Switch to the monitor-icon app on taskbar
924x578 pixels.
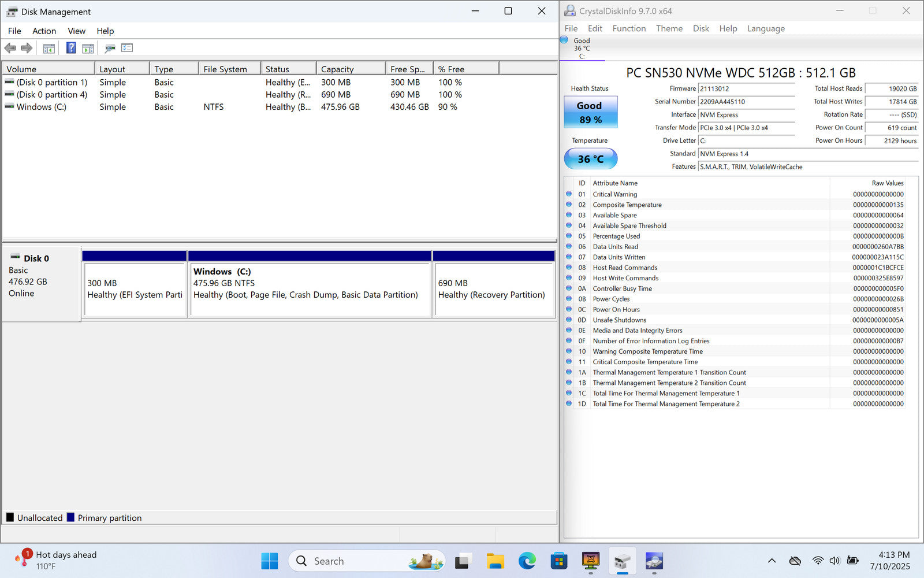(590, 561)
